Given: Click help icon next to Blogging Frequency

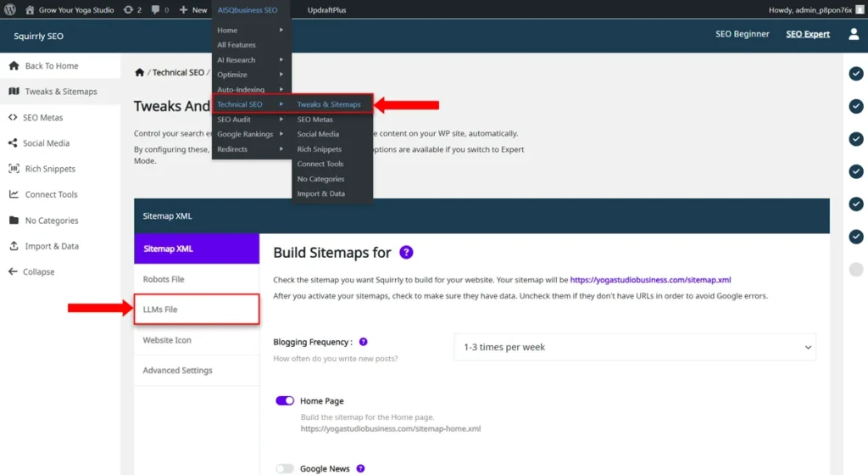Looking at the screenshot, I should tap(363, 342).
